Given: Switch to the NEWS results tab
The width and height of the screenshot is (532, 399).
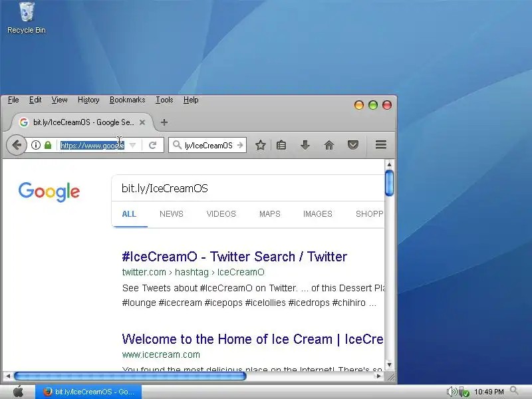Looking at the screenshot, I should (x=172, y=214).
